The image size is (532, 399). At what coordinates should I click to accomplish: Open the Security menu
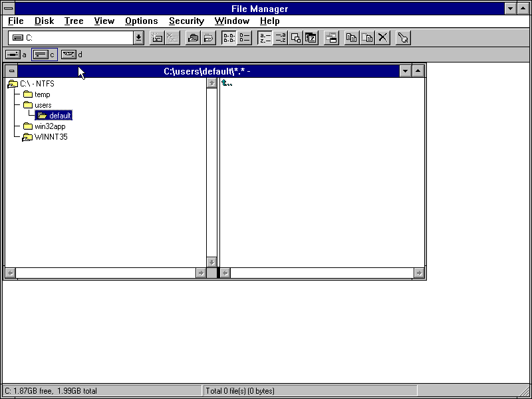[x=186, y=21]
